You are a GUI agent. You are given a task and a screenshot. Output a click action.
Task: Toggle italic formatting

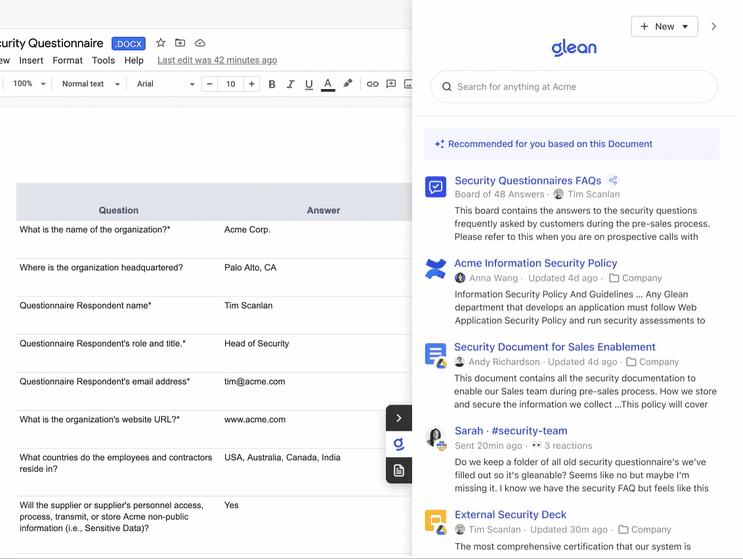(290, 84)
